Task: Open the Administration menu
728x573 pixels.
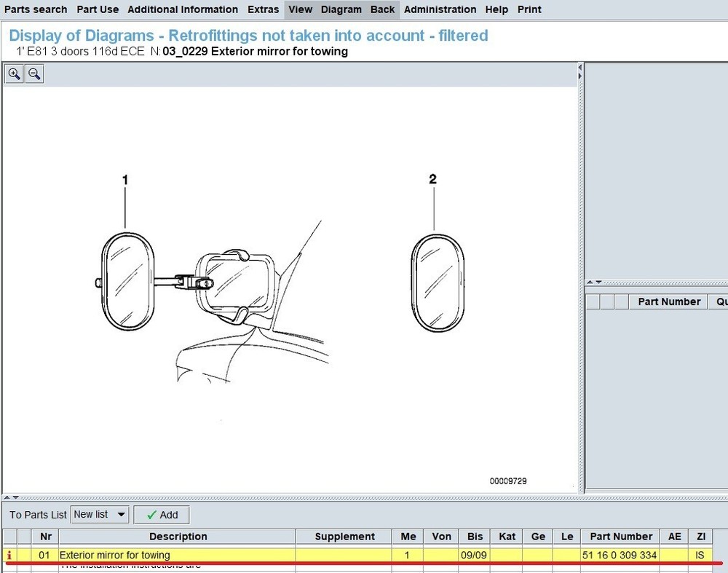Action: [440, 9]
